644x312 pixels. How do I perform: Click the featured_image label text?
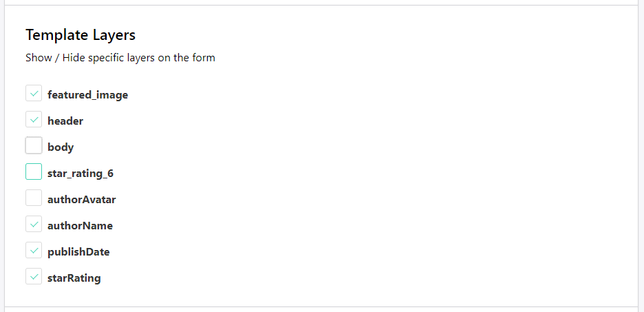(87, 95)
